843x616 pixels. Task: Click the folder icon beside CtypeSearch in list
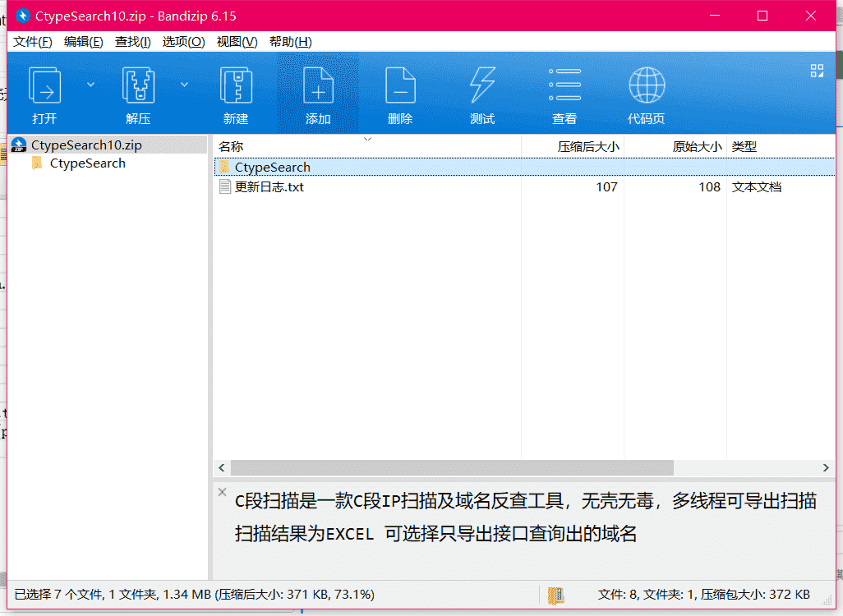tap(224, 168)
